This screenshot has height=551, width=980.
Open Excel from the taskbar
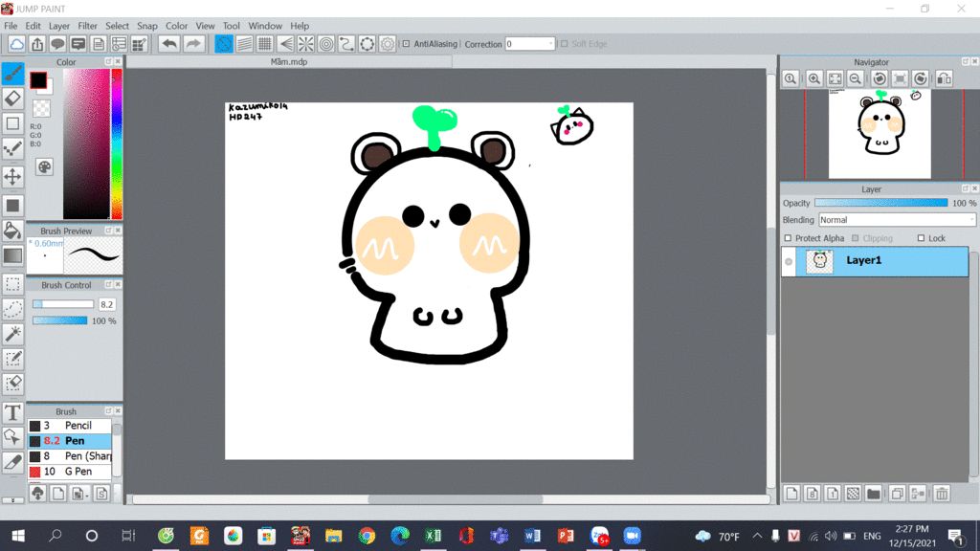click(x=433, y=536)
